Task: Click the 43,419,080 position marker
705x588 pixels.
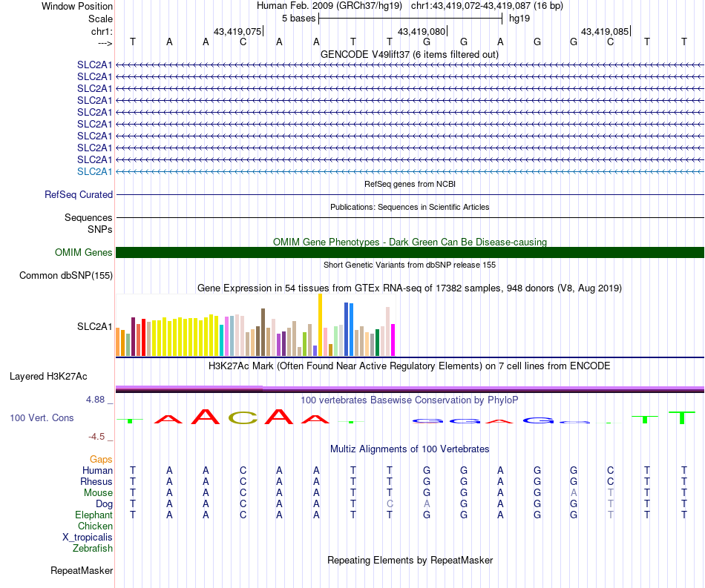Action: click(x=422, y=31)
